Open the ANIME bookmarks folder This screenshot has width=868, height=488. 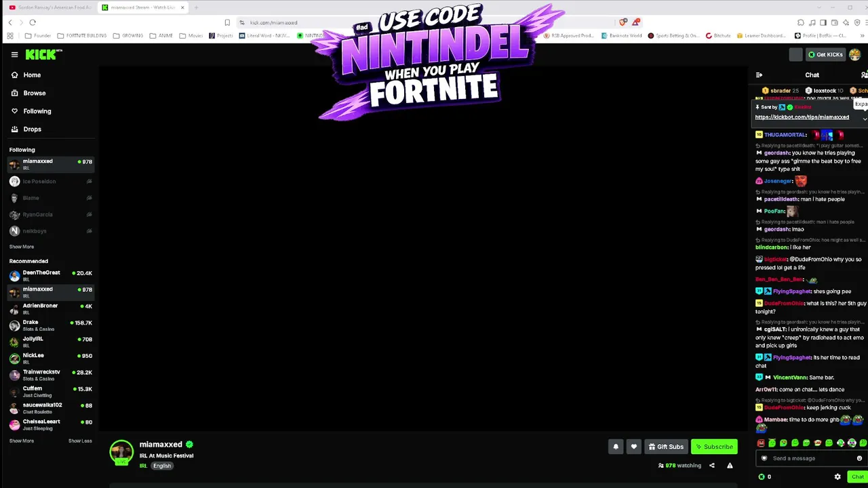pyautogui.click(x=161, y=36)
